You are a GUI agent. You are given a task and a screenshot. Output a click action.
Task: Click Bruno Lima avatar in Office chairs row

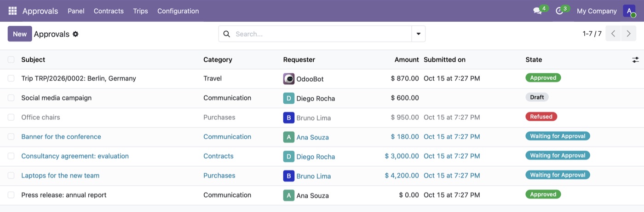[288, 118]
